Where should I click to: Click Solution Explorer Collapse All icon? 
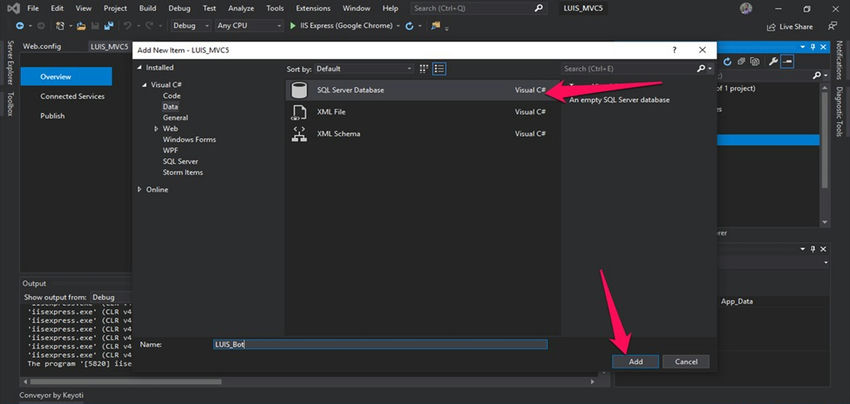click(741, 62)
